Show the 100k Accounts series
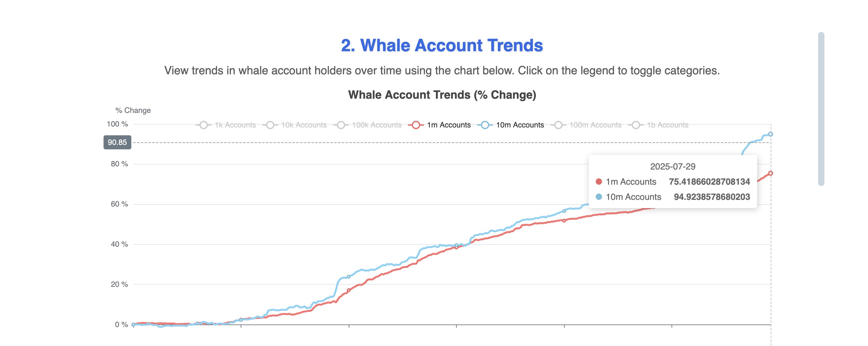Screen dimensions: 868x346 (x=368, y=125)
